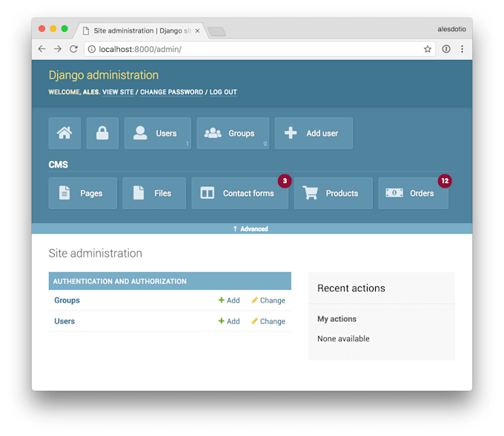The width and height of the screenshot is (504, 436).
Task: Open the Users model link in table
Action: [x=64, y=321]
